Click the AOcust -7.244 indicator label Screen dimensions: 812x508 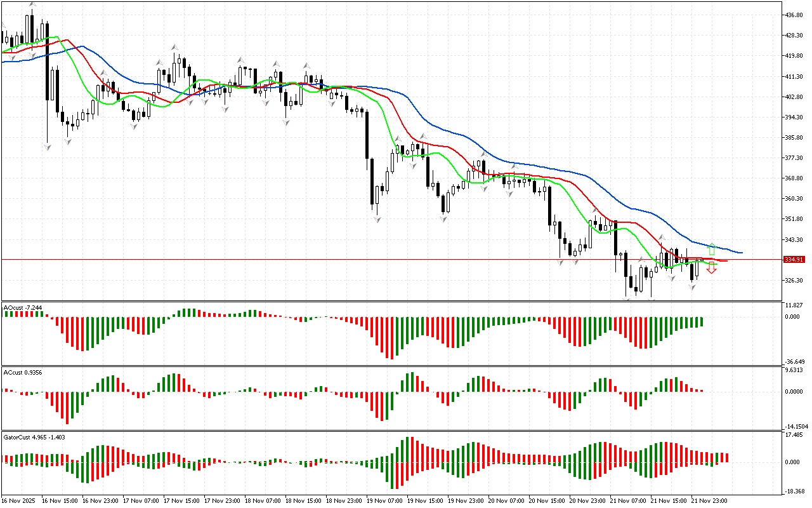point(23,308)
